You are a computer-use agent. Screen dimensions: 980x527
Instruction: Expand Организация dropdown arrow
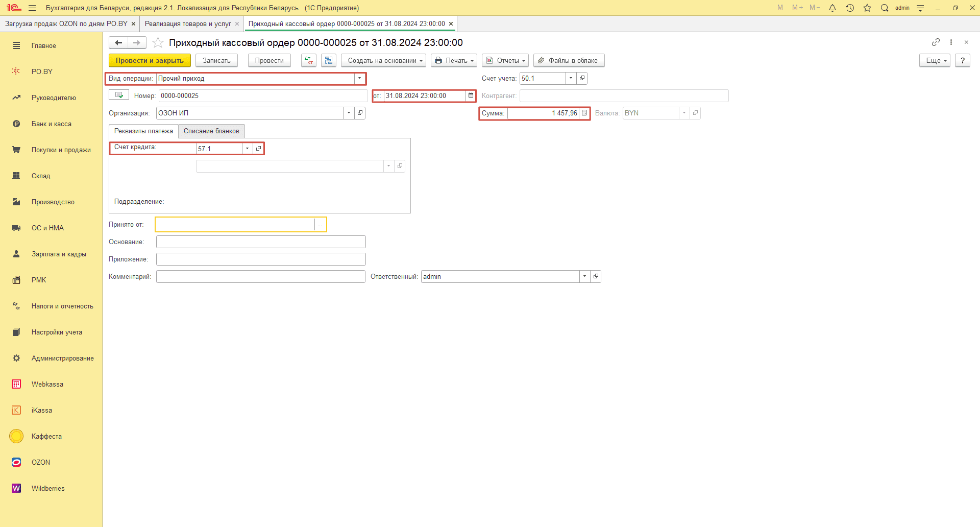point(349,113)
